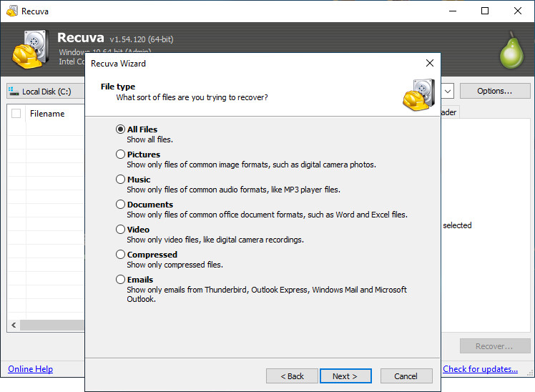Click the horizontal scrollbar left arrow

[14, 325]
